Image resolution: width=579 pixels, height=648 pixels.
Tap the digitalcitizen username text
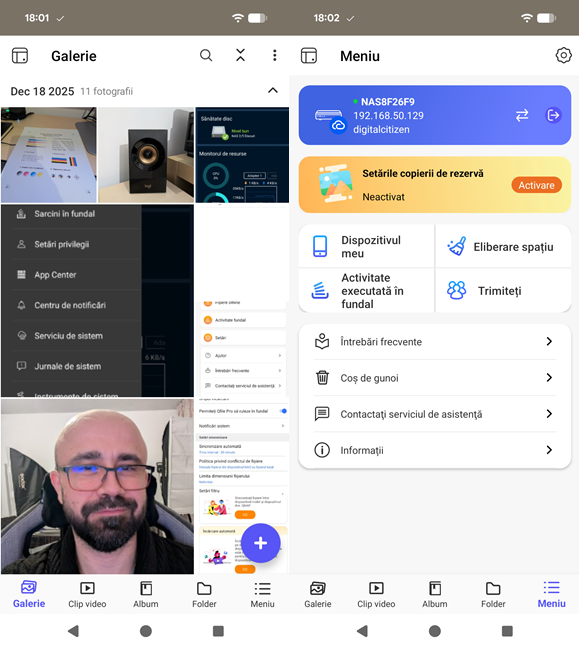coord(381,129)
